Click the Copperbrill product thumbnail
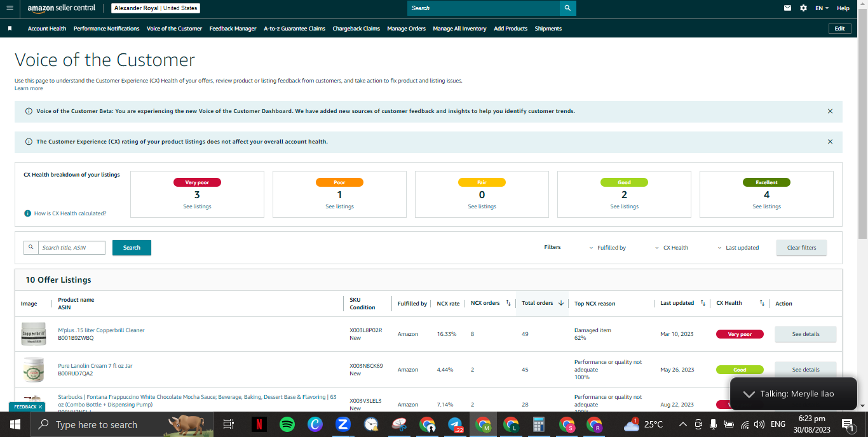Image resolution: width=868 pixels, height=437 pixels. (x=34, y=334)
